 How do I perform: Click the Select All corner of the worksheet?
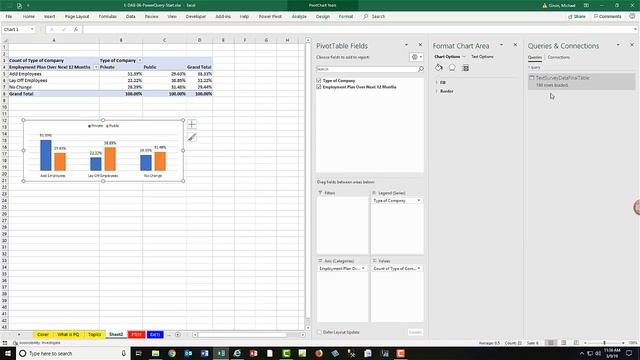point(5,40)
